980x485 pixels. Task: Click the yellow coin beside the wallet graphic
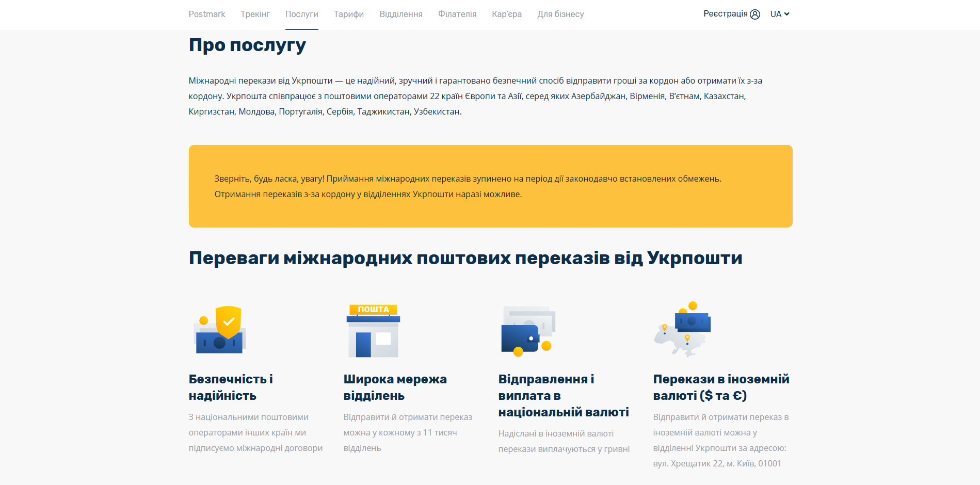coord(547,345)
